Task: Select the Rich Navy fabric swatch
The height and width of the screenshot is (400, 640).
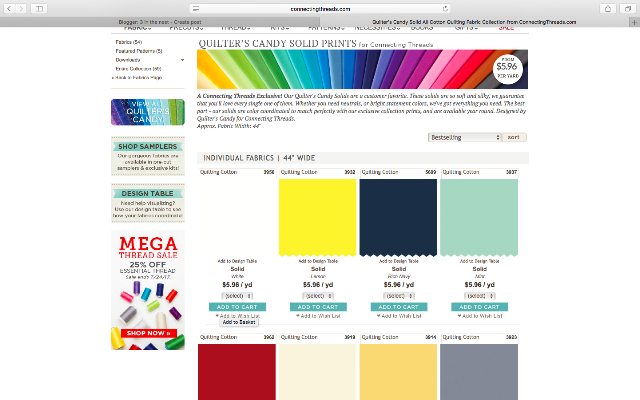Action: point(398,218)
